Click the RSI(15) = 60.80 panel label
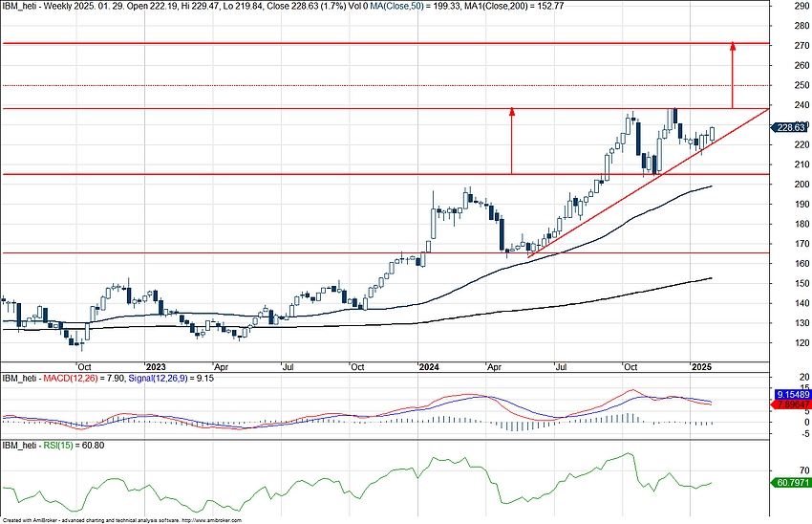 [x=74, y=446]
